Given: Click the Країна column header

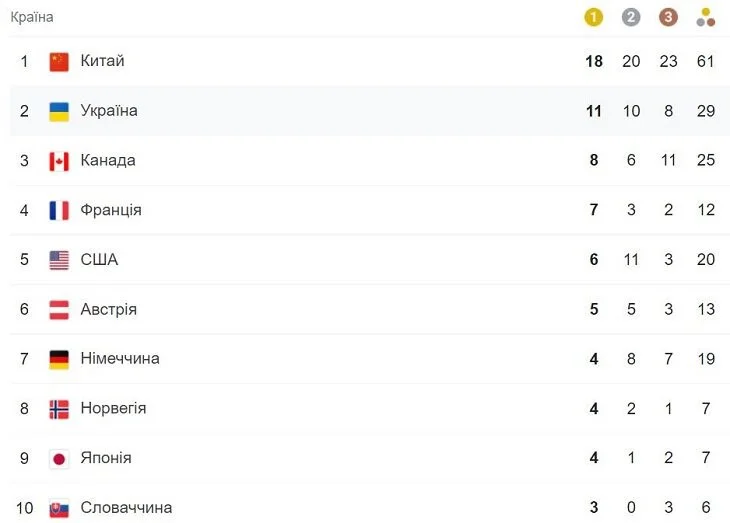Looking at the screenshot, I should coord(32,17).
